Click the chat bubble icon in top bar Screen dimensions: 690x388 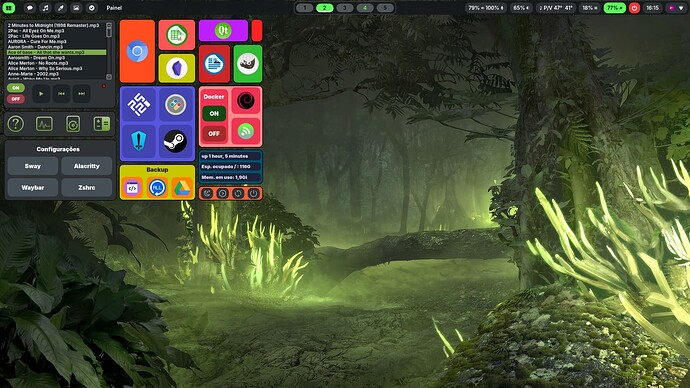pos(29,7)
